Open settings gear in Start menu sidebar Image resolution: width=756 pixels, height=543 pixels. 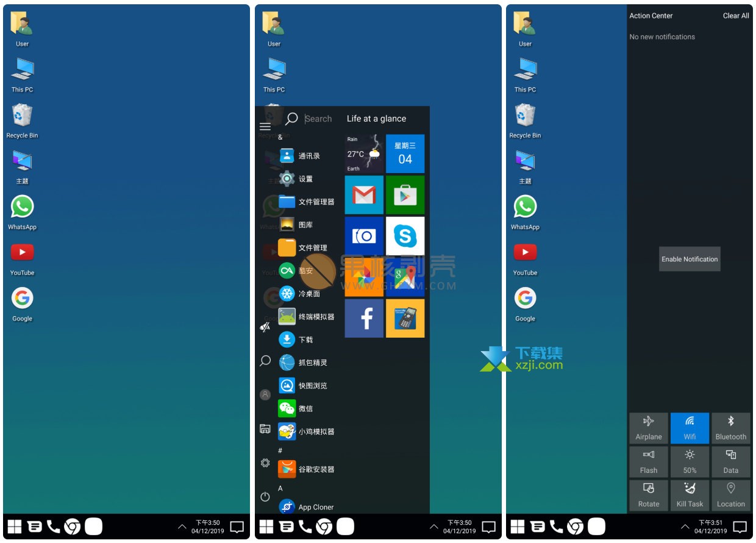coord(265,463)
